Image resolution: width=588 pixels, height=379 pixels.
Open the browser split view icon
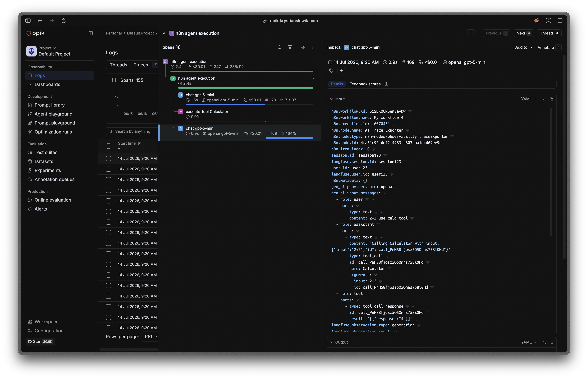point(560,21)
